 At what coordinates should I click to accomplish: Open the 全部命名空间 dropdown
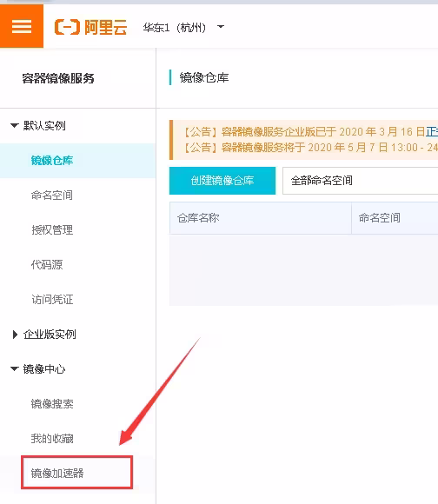point(361,181)
